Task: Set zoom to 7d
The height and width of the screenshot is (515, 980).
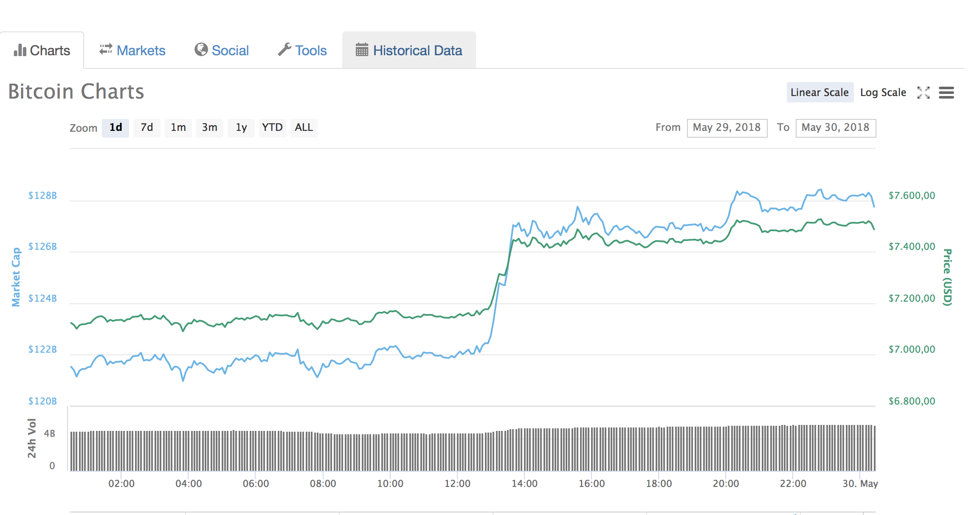Action: [146, 127]
